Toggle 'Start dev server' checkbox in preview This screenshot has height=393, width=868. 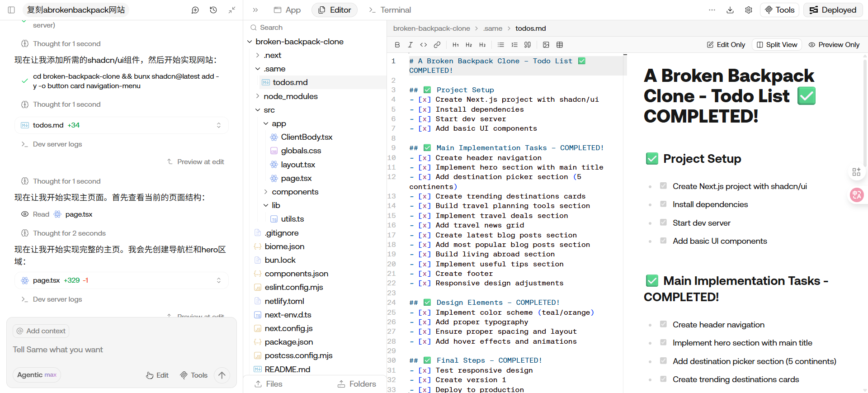click(x=663, y=223)
